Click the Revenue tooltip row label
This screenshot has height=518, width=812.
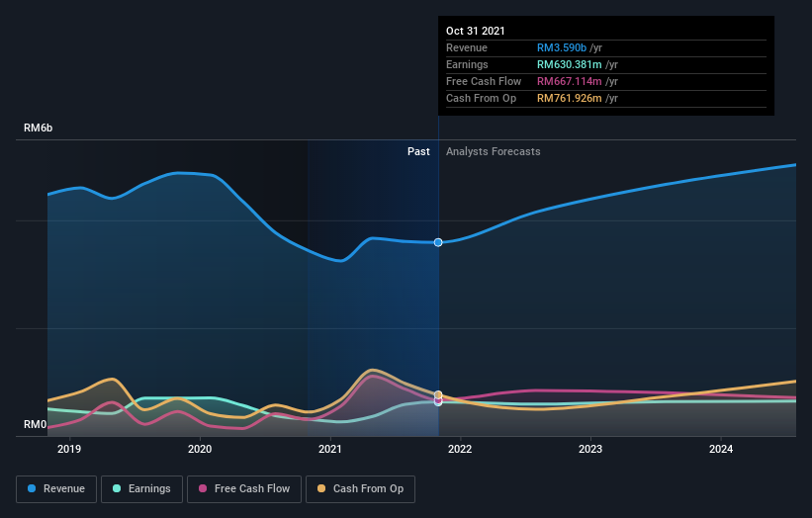point(467,48)
